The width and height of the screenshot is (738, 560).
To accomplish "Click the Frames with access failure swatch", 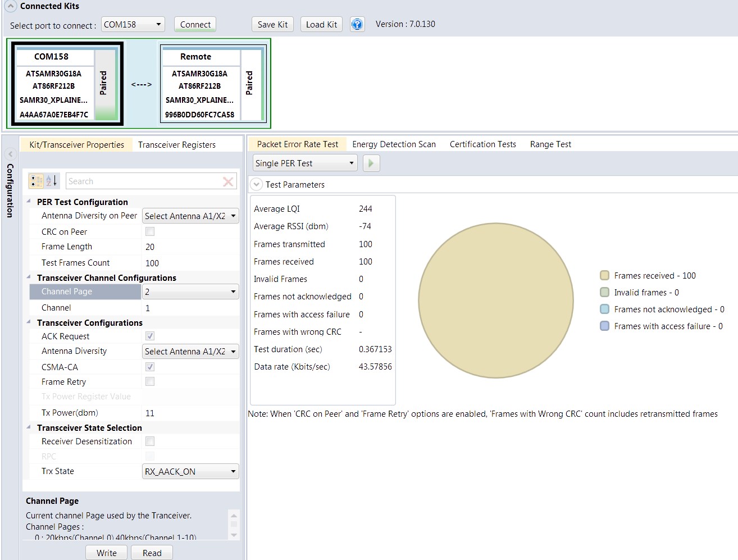I will tap(605, 326).
